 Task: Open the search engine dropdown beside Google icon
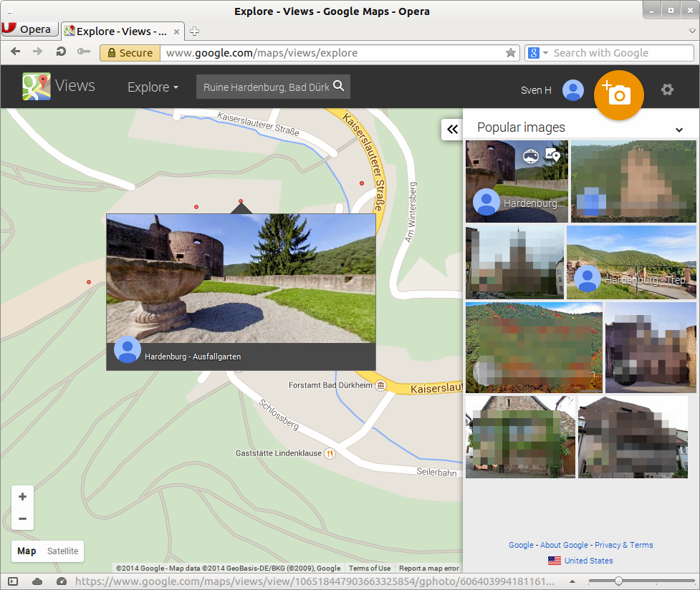click(x=544, y=52)
